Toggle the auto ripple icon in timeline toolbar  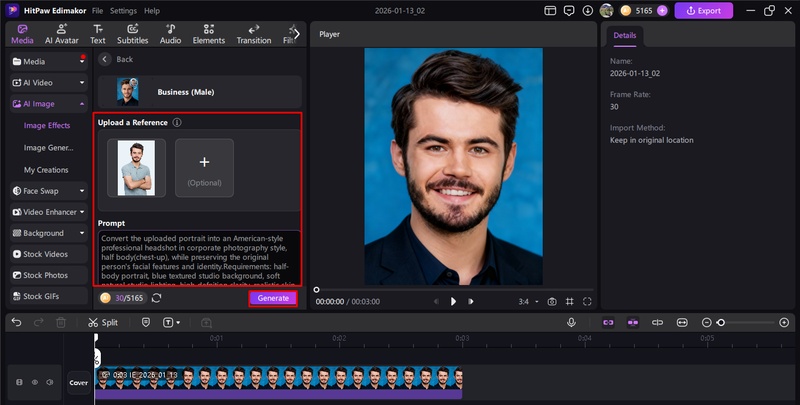pos(608,322)
